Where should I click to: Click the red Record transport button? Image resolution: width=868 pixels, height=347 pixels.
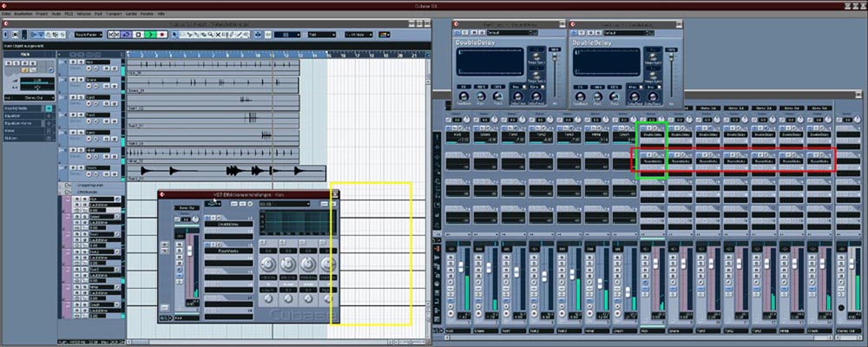pyautogui.click(x=162, y=35)
